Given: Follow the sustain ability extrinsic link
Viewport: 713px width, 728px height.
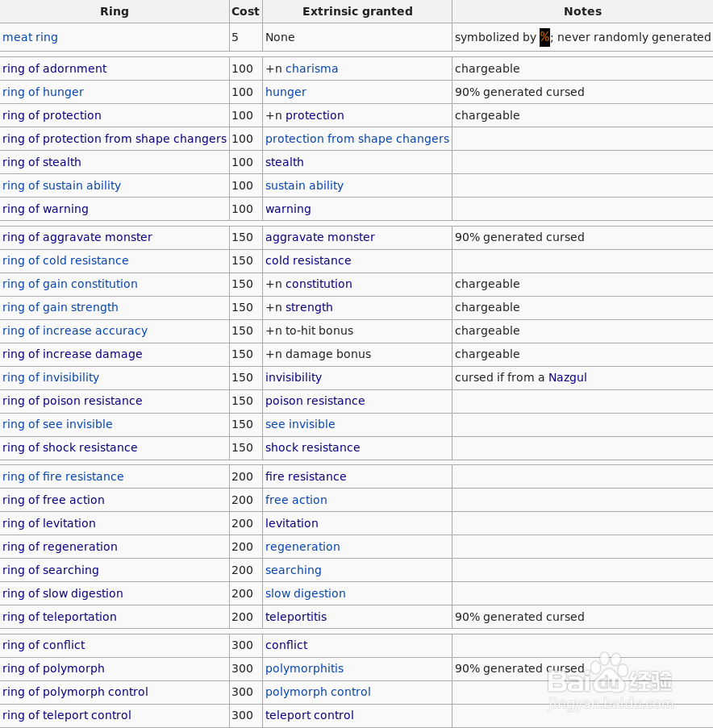Looking at the screenshot, I should pyautogui.click(x=304, y=185).
